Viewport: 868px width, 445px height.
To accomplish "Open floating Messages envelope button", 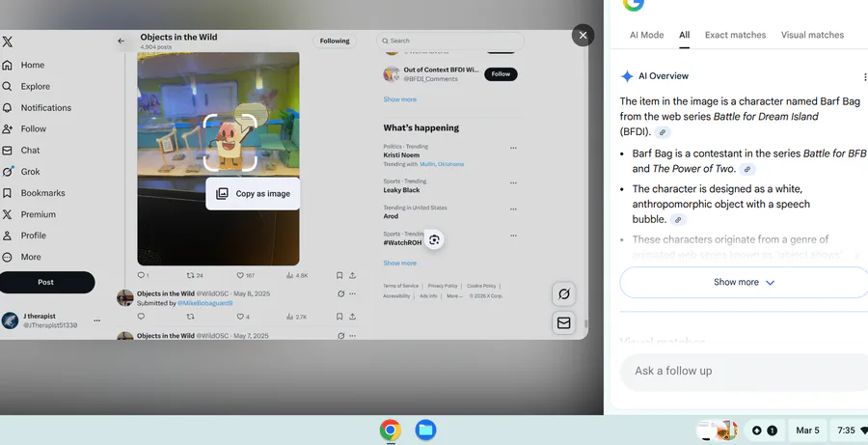I will click(564, 322).
